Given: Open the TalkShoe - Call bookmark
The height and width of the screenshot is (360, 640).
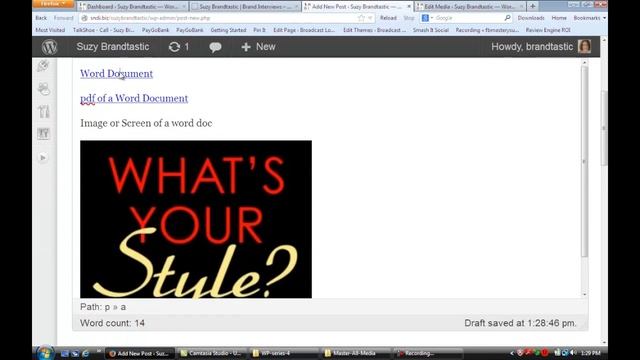Looking at the screenshot, I should (x=103, y=30).
